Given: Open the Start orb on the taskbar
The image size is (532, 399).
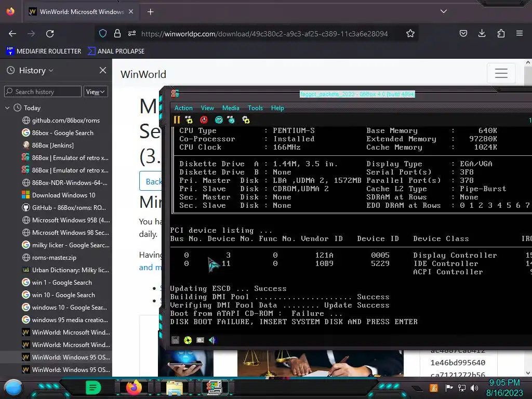Looking at the screenshot, I should pos(13,388).
